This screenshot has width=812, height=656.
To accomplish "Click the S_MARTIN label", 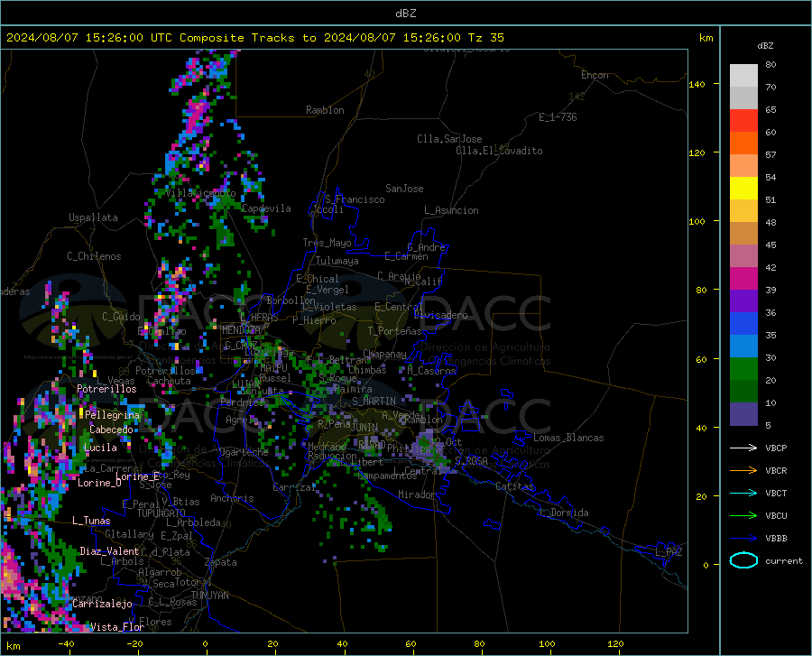I will coord(374,402).
